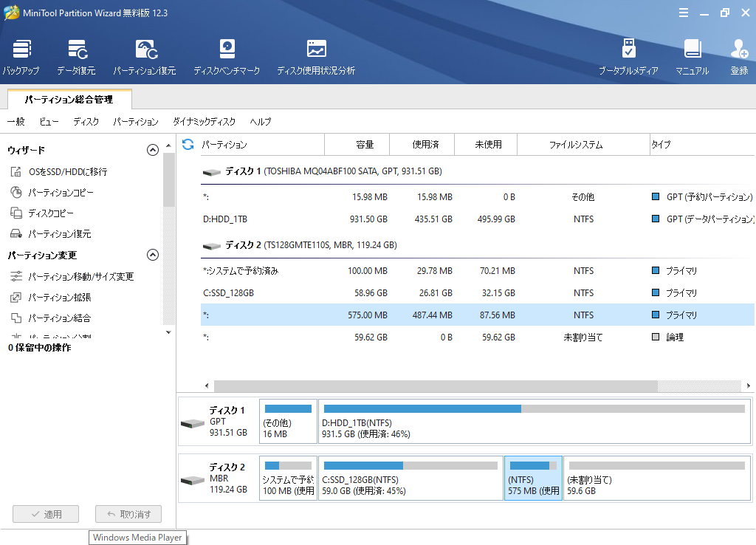Click D:HDD_1TB block in disk map
756x545 pixels.
(535, 421)
